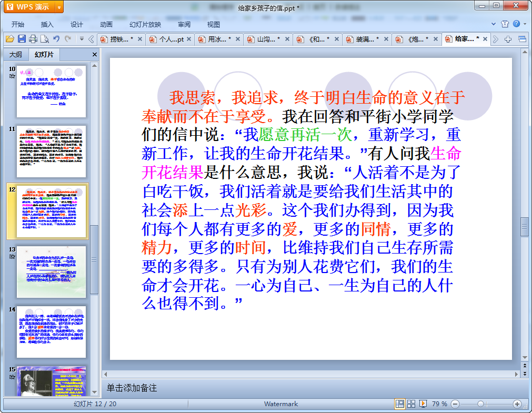
Task: Open the 幻灯片放映 menu
Action: click(145, 24)
